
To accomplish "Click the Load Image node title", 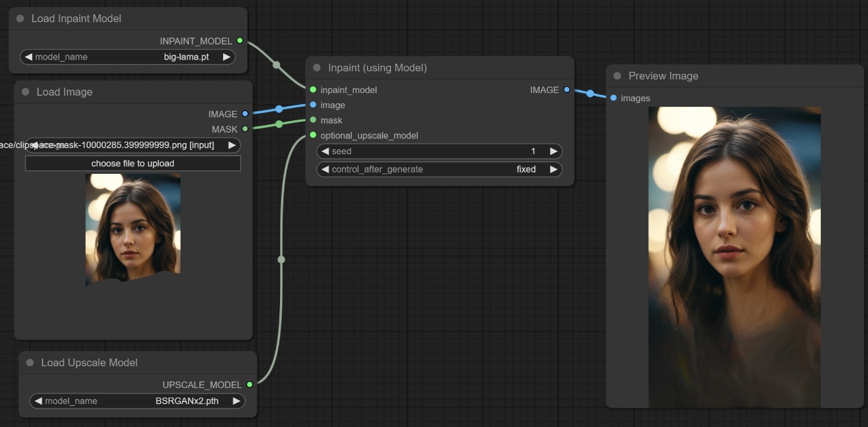I will (64, 92).
